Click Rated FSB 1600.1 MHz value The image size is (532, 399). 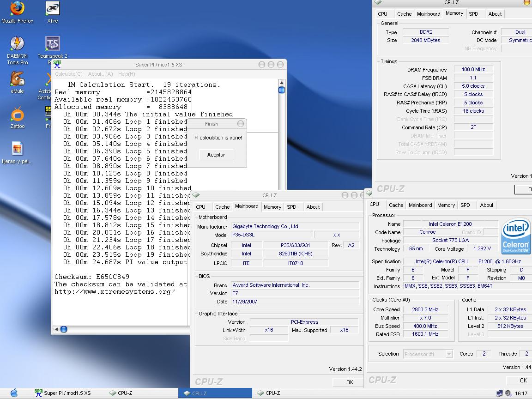(x=425, y=334)
